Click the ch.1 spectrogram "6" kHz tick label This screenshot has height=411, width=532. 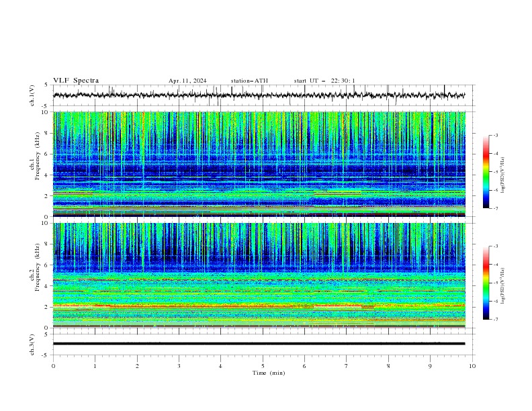pos(47,154)
